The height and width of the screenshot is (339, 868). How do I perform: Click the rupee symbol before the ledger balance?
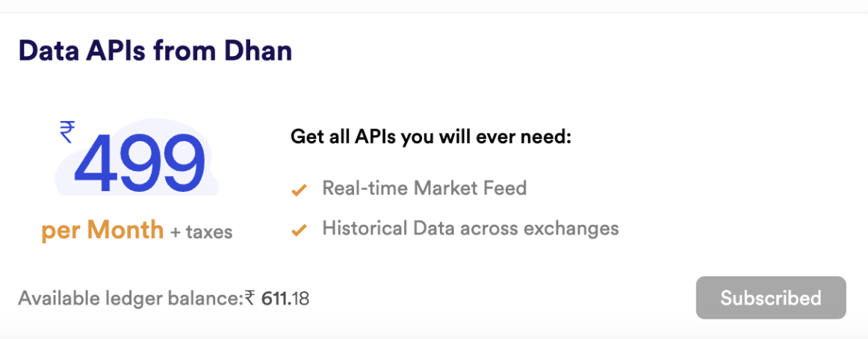tap(249, 299)
